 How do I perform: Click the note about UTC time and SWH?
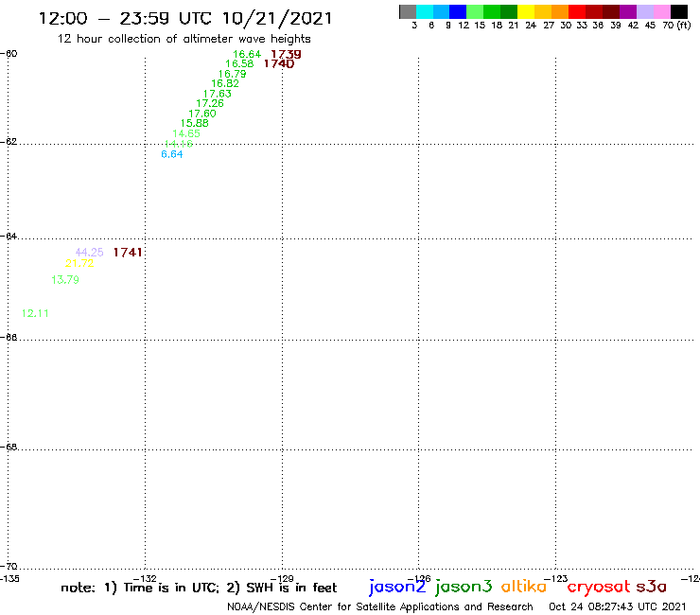(199, 588)
